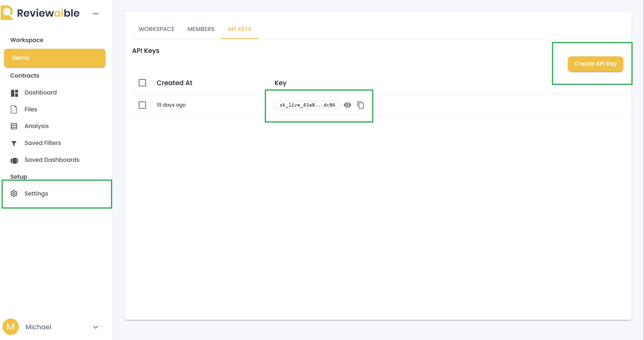Click the Saved Dashboards carousel icon

tap(14, 160)
